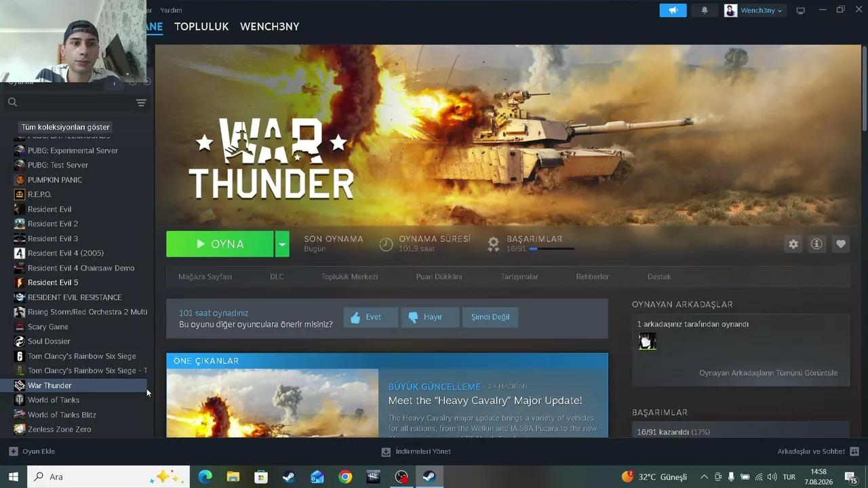Open the notifications bell
The width and height of the screenshot is (868, 488).
pyautogui.click(x=705, y=10)
